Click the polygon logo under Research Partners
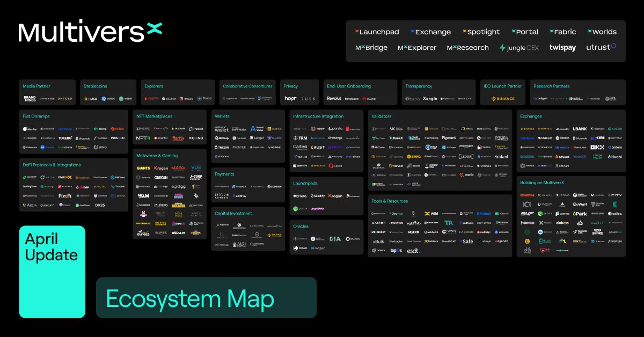The height and width of the screenshot is (337, 644). tap(541, 99)
